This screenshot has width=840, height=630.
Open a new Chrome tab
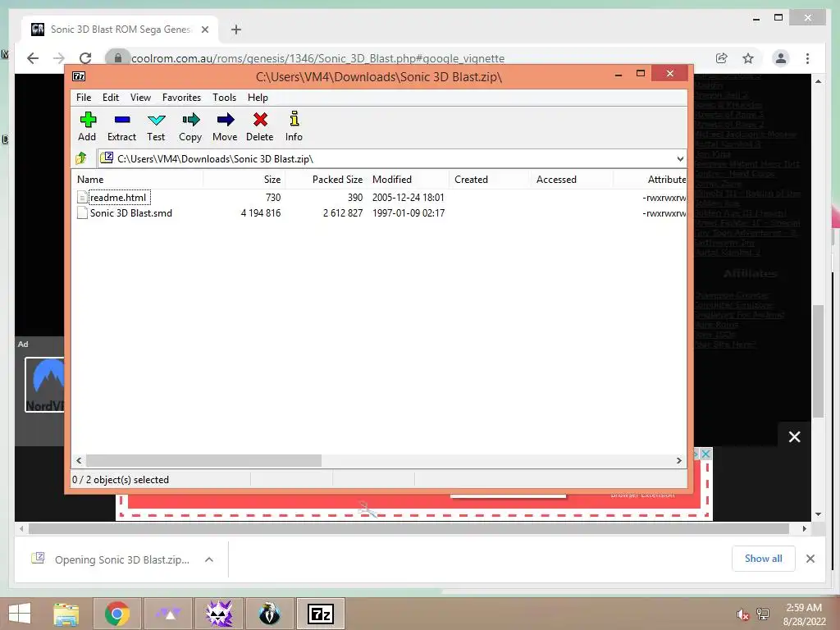click(x=235, y=30)
